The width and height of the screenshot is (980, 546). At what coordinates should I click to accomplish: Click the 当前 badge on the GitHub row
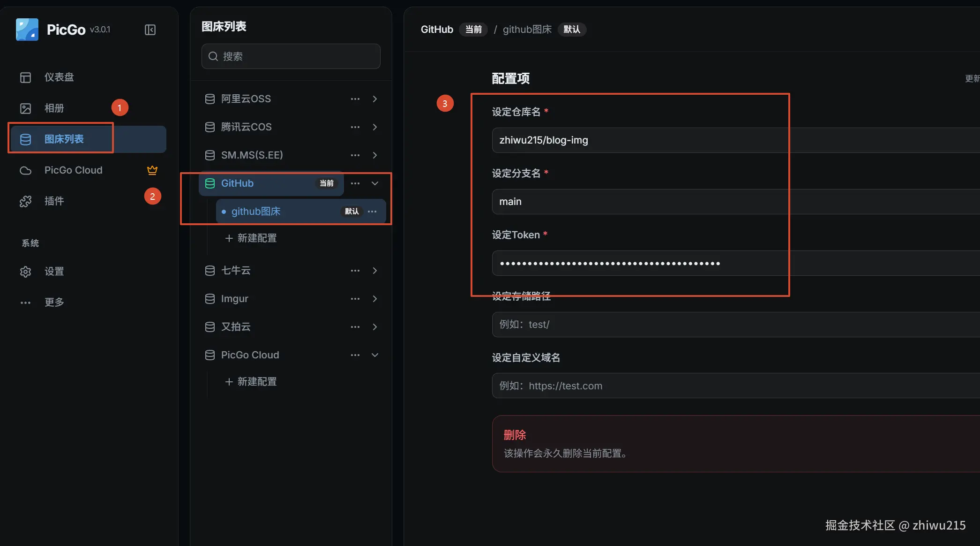click(327, 183)
